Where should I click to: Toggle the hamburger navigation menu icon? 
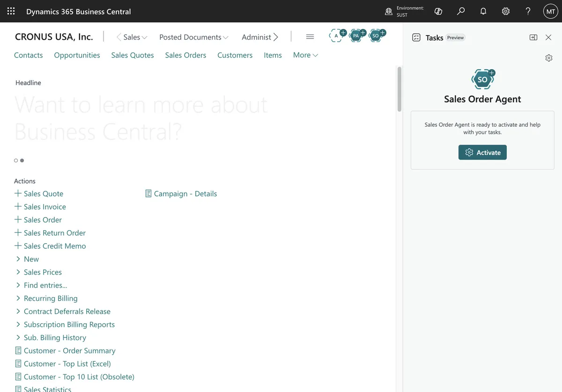coord(310,37)
